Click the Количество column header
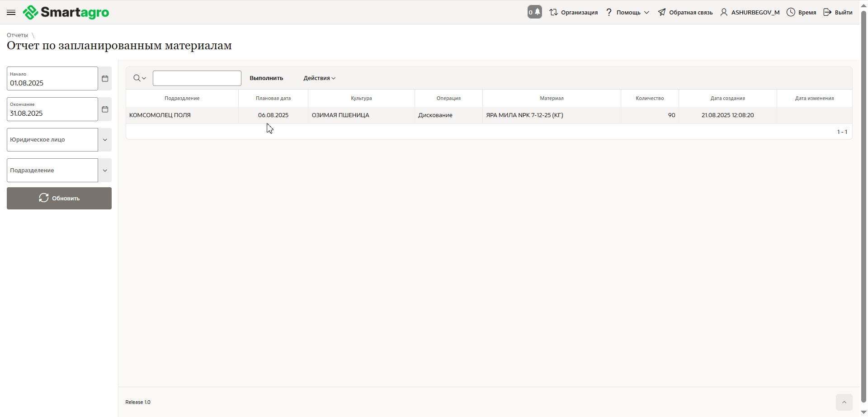The height and width of the screenshot is (417, 868). (650, 98)
